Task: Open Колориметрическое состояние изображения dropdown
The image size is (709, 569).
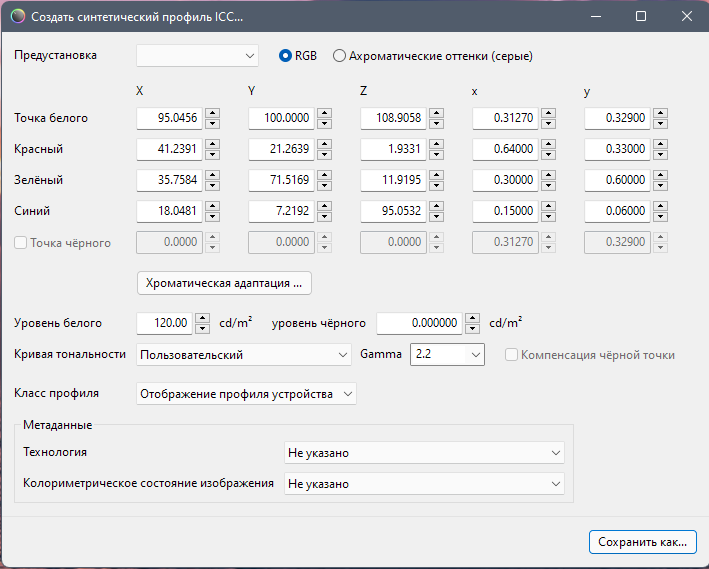Action: pyautogui.click(x=424, y=484)
